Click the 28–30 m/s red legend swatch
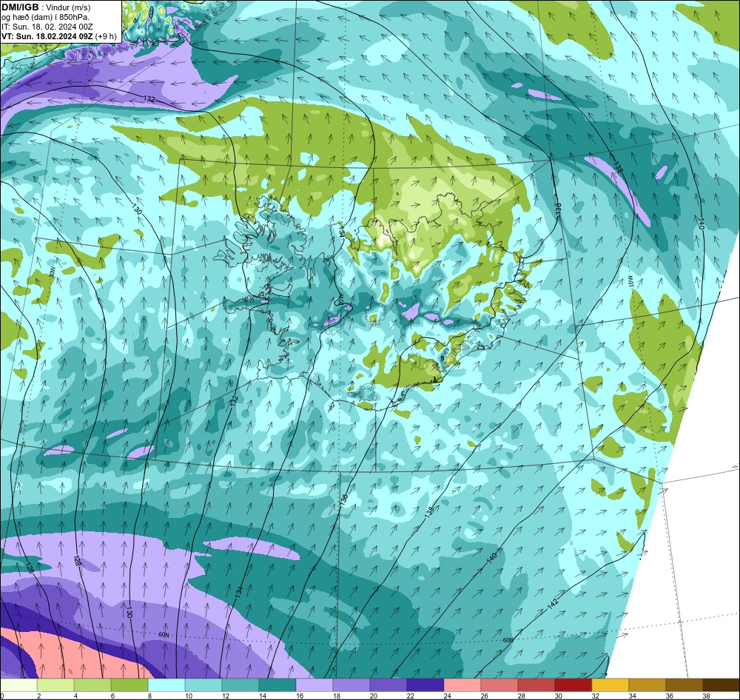The width and height of the screenshot is (740, 700). pyautogui.click(x=536, y=685)
